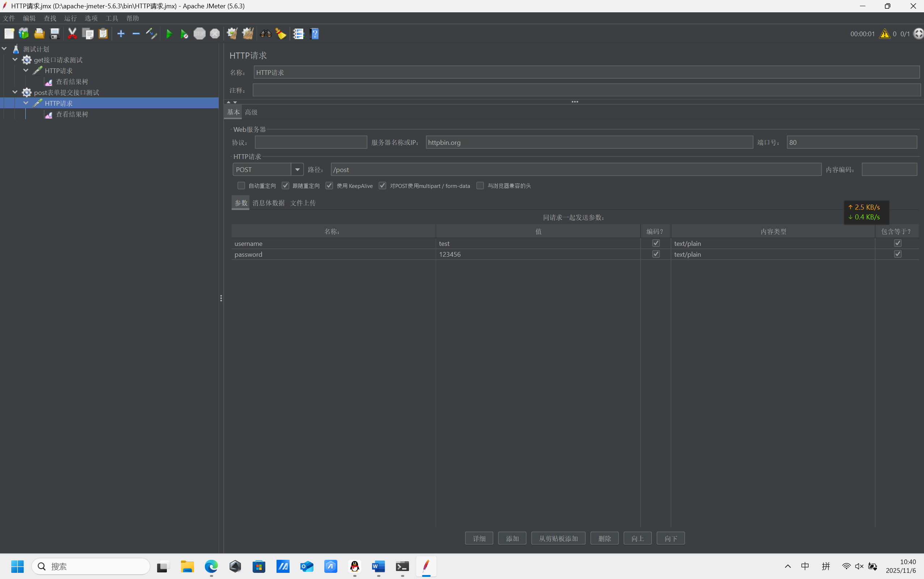This screenshot has width=924, height=579.
Task: Click the Save floppy disk icon
Action: [55, 34]
